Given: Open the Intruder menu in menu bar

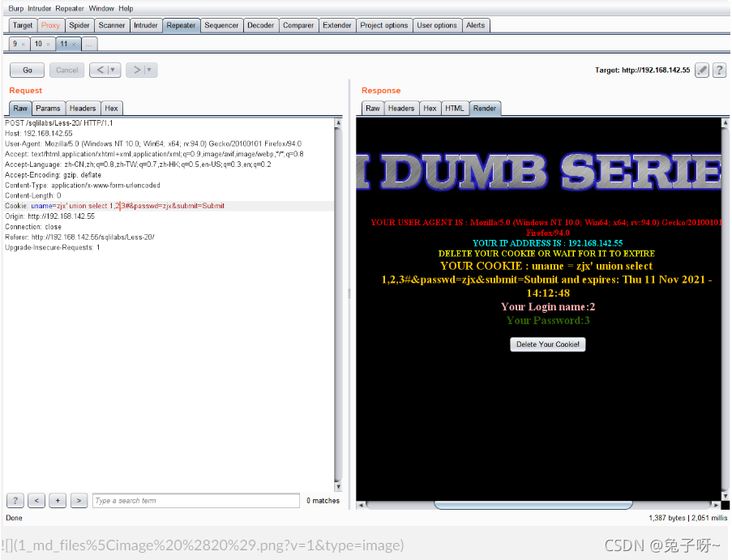Looking at the screenshot, I should (39, 8).
